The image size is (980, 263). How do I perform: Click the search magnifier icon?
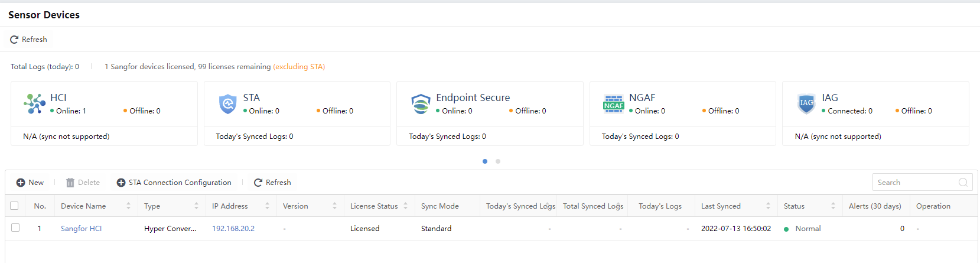pyautogui.click(x=963, y=183)
